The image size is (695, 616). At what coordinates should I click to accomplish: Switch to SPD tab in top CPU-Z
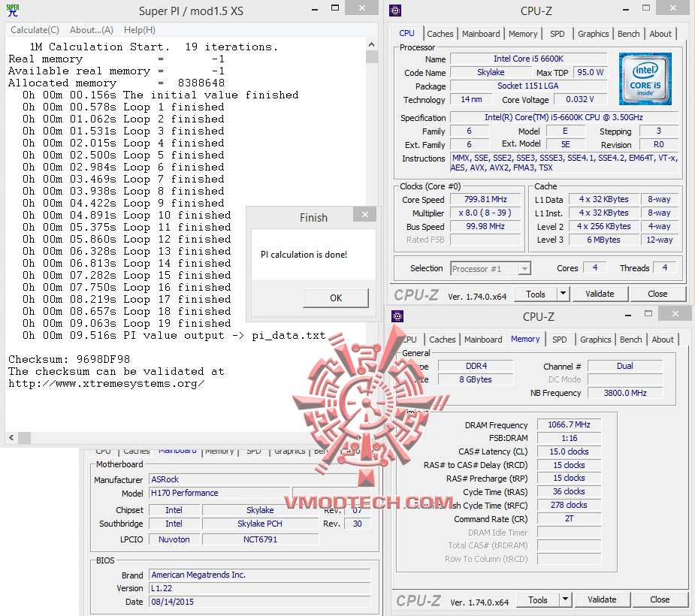(558, 34)
